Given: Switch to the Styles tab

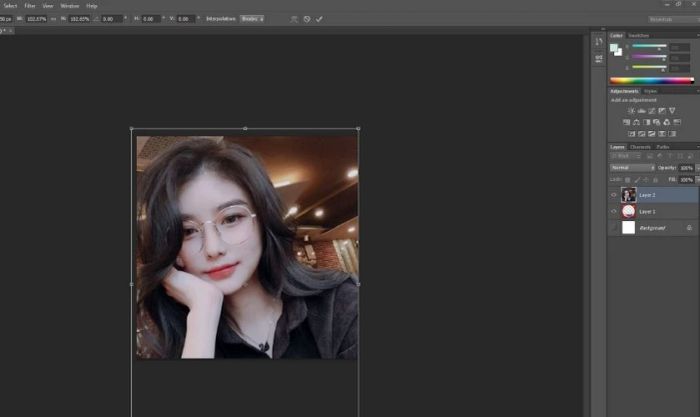Looking at the screenshot, I should (650, 91).
